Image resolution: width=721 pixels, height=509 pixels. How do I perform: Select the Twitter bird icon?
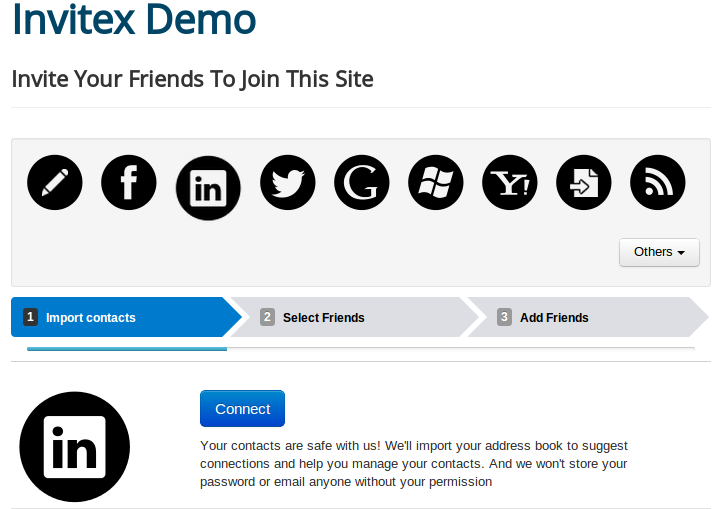point(288,183)
